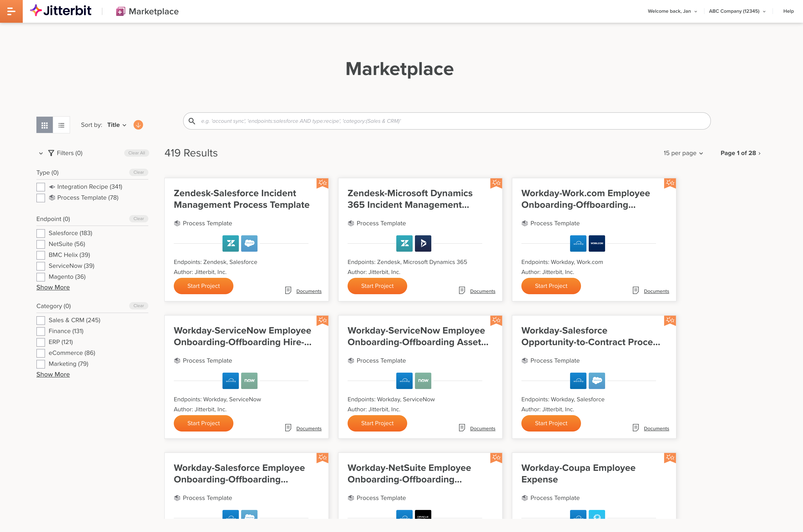Open Workday-NetSuite Employee Onboarding card title
The height and width of the screenshot is (532, 803).
pyautogui.click(x=409, y=474)
